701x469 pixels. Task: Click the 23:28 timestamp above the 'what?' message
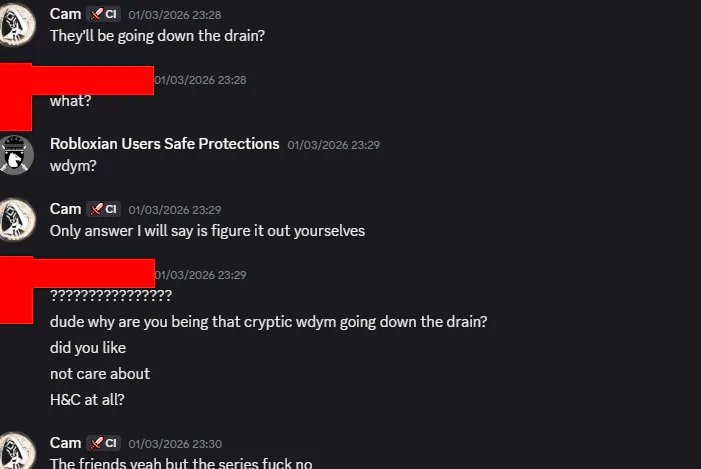200,80
